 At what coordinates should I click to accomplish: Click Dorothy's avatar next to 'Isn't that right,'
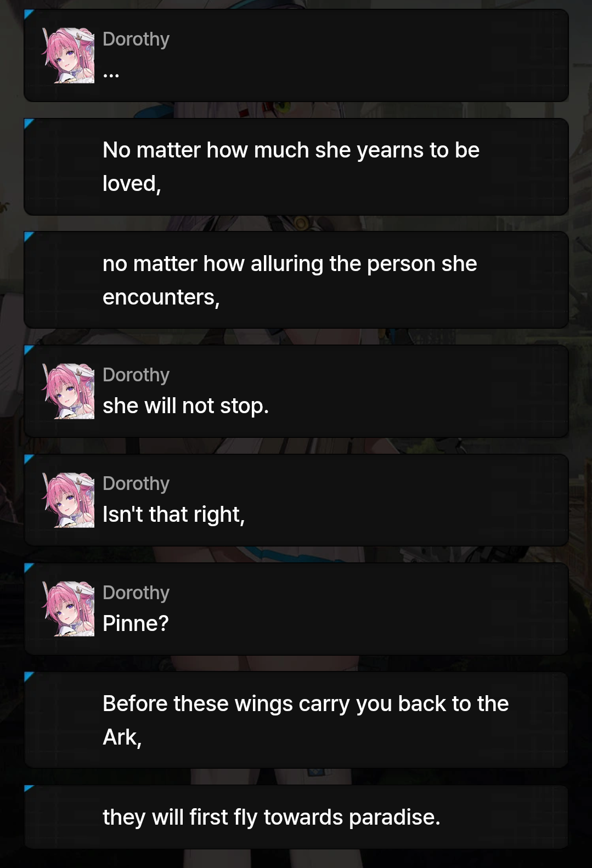[69, 500]
